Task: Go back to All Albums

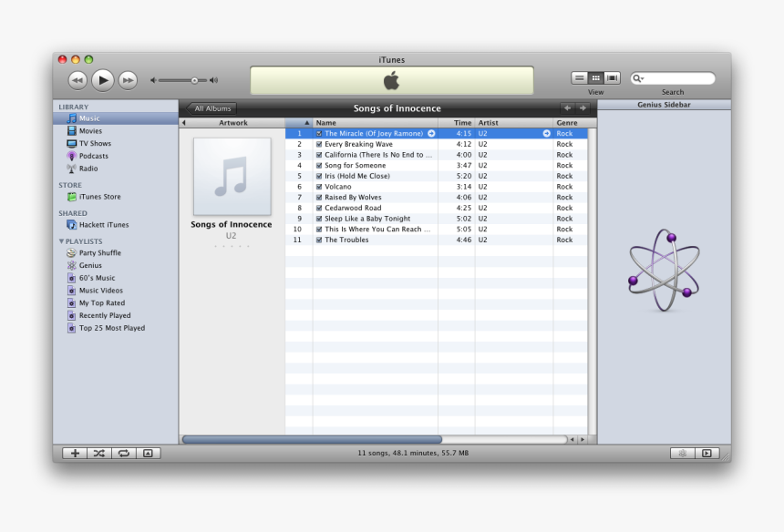Action: pos(211,108)
